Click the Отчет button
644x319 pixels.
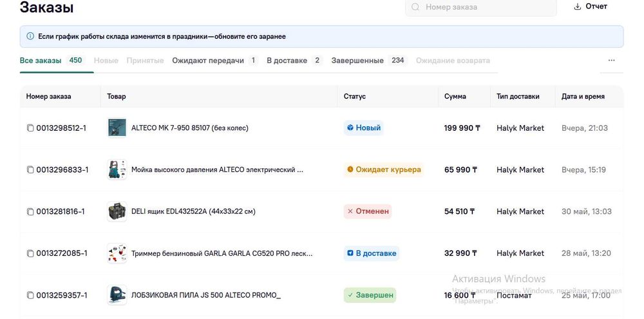click(x=590, y=6)
